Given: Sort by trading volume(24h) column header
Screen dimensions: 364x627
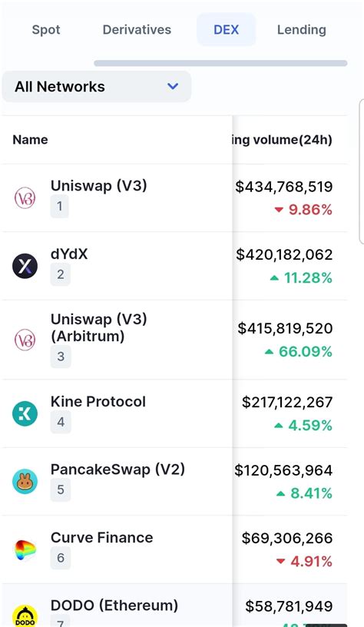Looking at the screenshot, I should pos(283,140).
